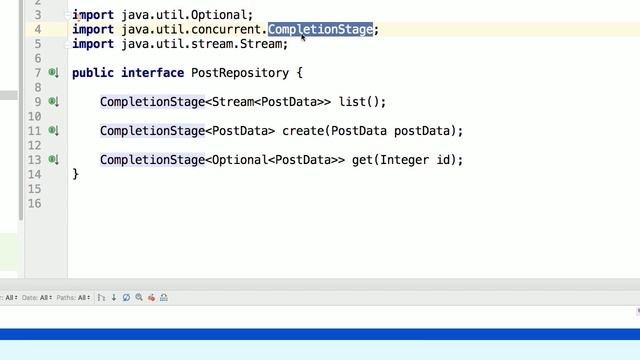Click java.util.stream.Stream in the import on line 5
The image size is (640, 360).
[x=202, y=44]
